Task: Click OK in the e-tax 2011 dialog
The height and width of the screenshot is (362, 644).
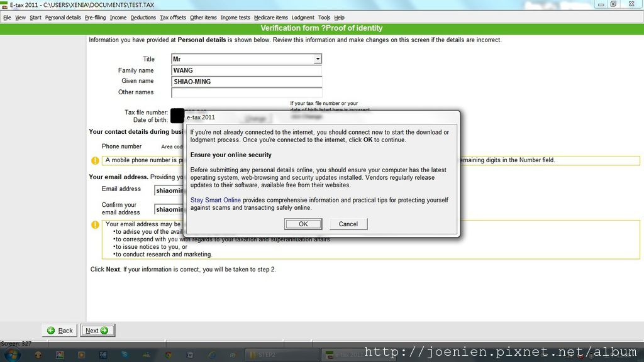Action: (303, 224)
